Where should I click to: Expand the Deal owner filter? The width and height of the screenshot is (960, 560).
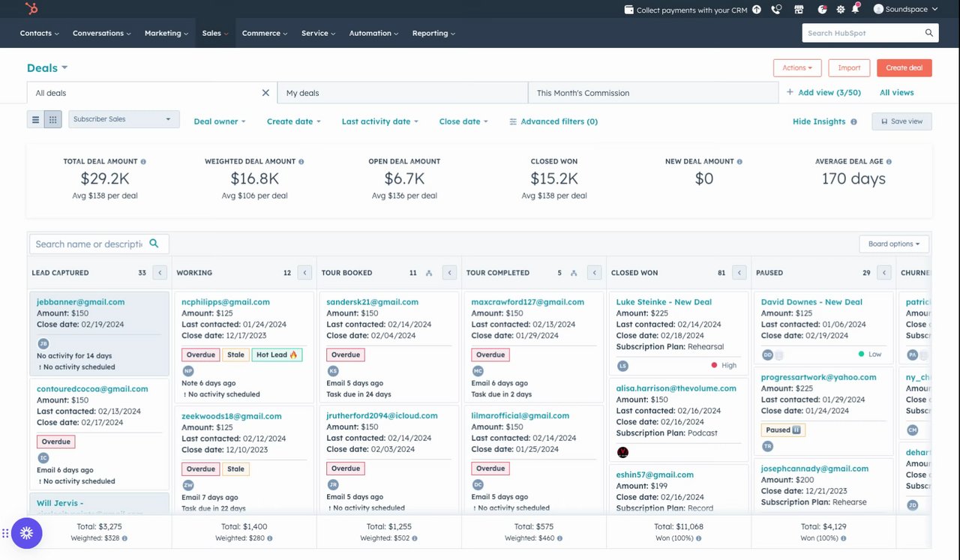219,121
